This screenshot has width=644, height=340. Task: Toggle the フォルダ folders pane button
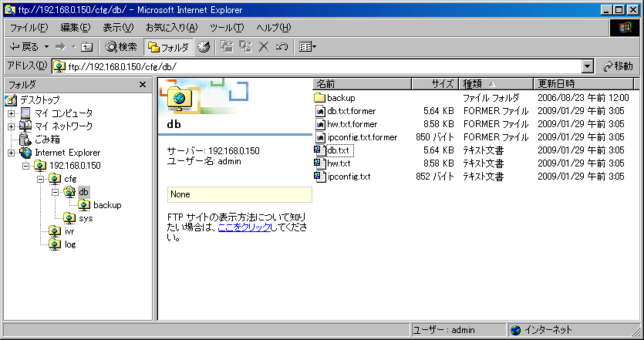(x=168, y=47)
